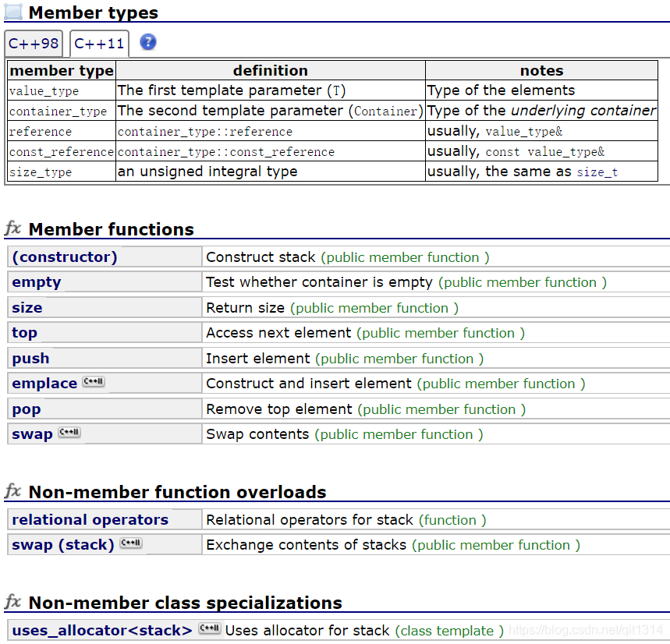Open the emplace member function link
Screen dimensions: 670x644
click(x=44, y=384)
